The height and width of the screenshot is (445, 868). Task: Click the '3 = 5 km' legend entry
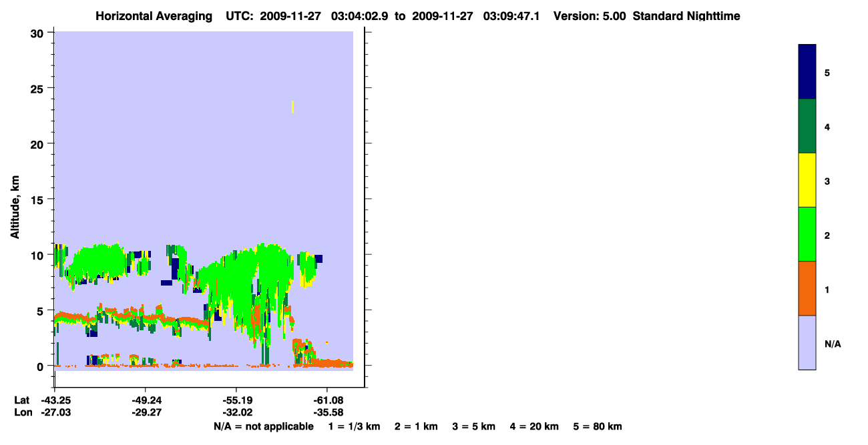pos(474,426)
